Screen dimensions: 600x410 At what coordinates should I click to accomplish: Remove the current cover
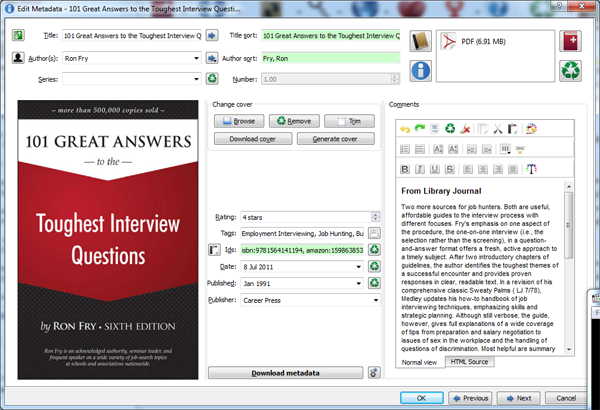[x=294, y=121]
